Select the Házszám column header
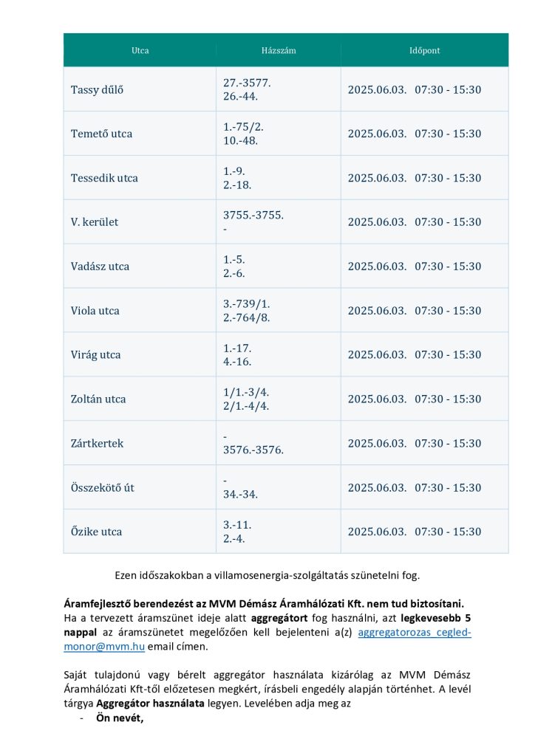The height and width of the screenshot is (756, 535). 279,50
